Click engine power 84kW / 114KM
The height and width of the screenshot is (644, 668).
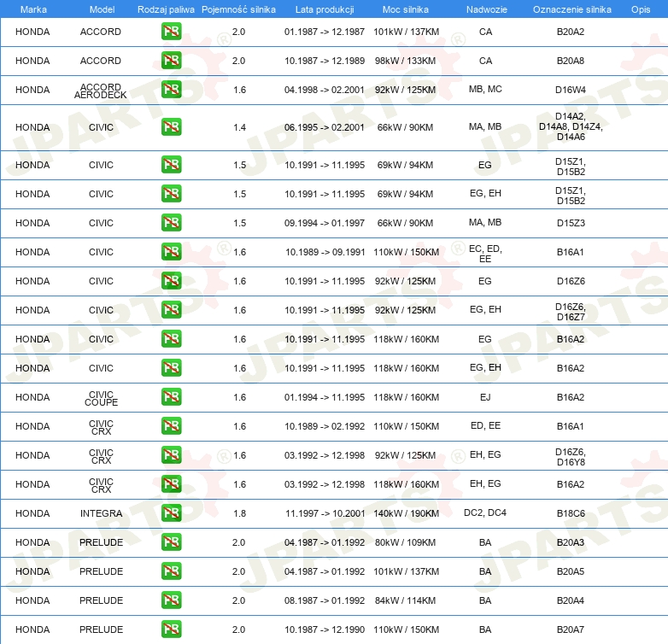(405, 600)
